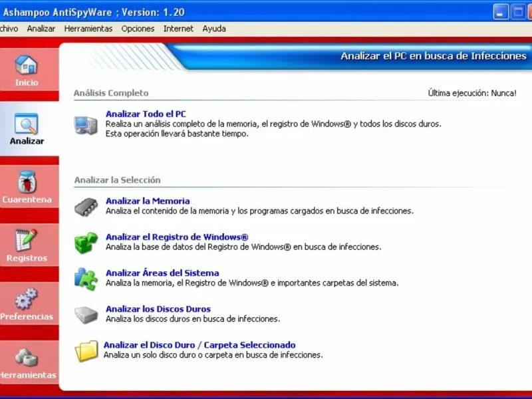Open the Herramientas sidebar icon
This screenshot has height=399, width=532.
[26, 358]
